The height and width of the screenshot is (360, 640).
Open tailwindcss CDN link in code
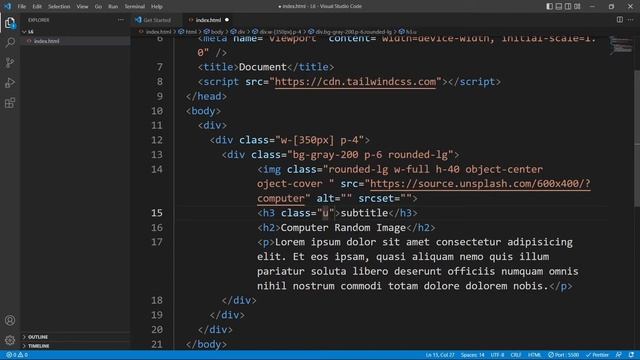355,82
